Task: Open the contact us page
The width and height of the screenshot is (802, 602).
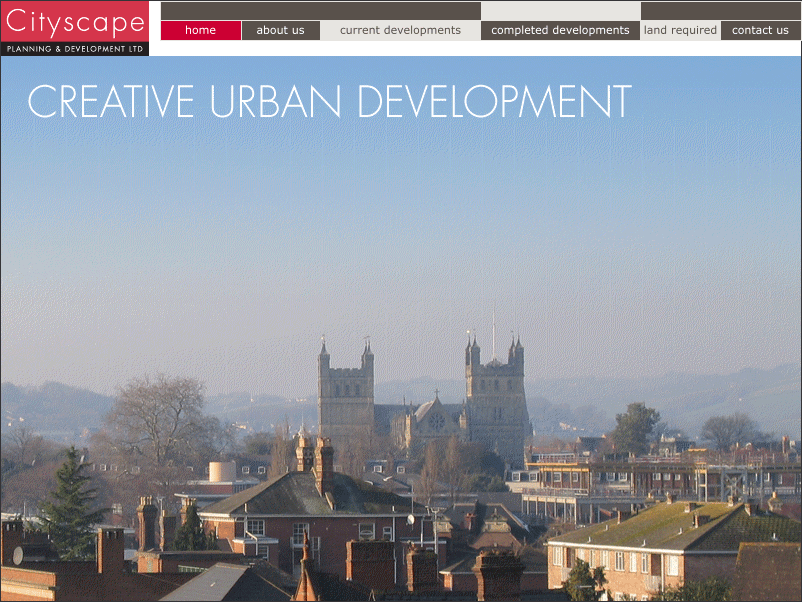Action: click(760, 30)
